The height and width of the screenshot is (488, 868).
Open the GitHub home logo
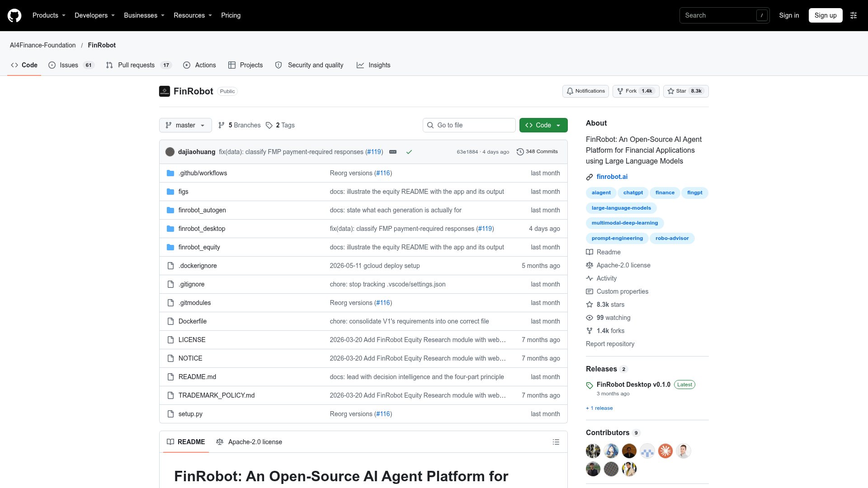pos(14,15)
